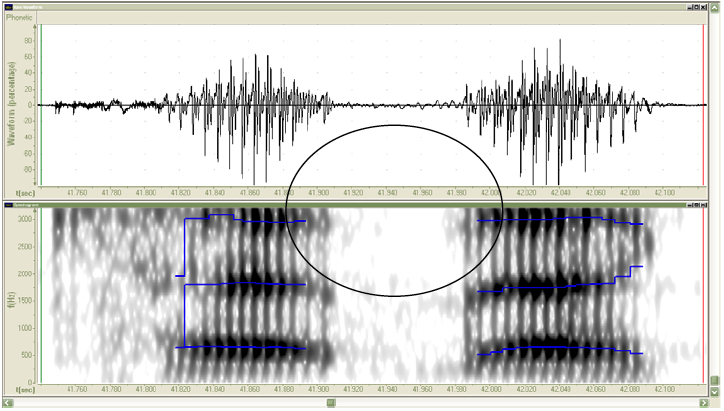
Task: Click 41.900 on the waveform time axis
Action: click(318, 192)
